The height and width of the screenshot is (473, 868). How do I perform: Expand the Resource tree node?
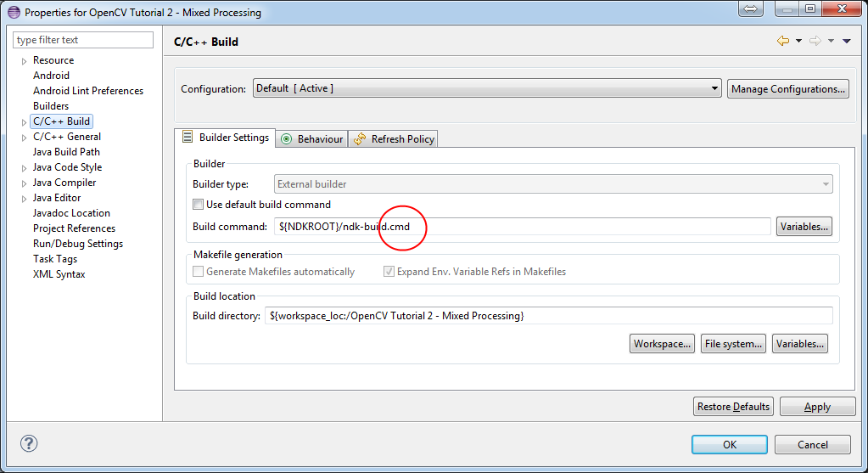coord(24,61)
